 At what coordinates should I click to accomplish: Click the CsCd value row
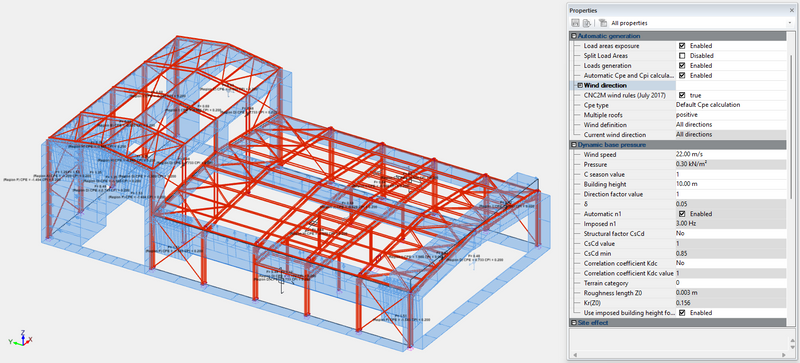click(731, 244)
